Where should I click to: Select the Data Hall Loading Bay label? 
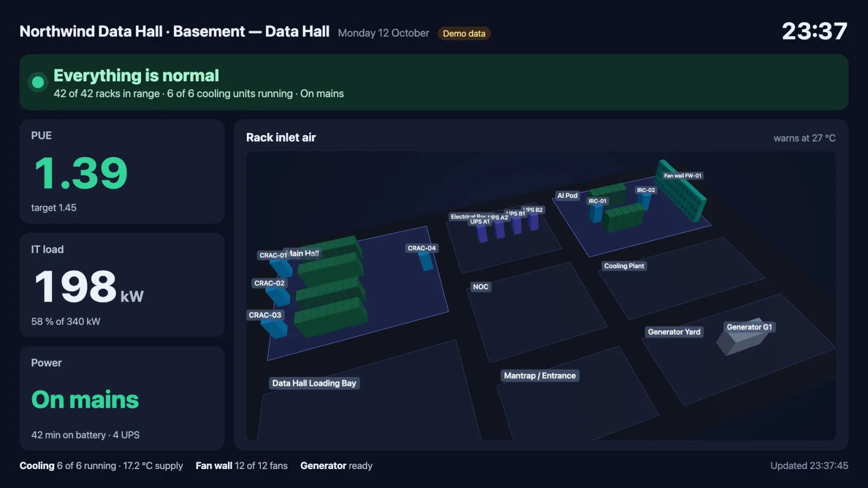point(314,383)
